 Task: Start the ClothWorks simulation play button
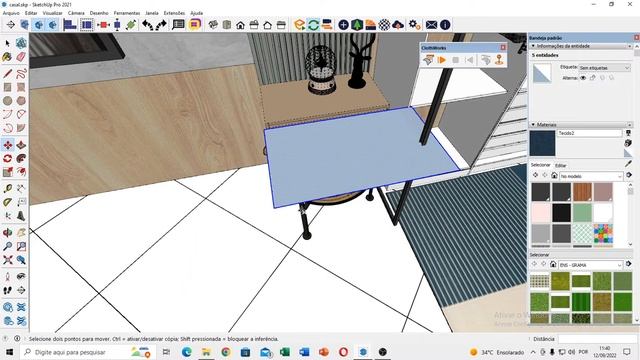tap(442, 60)
